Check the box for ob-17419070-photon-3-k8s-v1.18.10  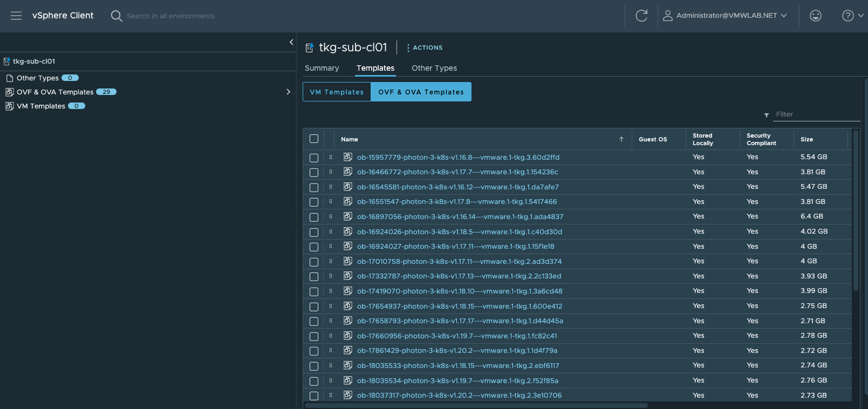pyautogui.click(x=314, y=291)
